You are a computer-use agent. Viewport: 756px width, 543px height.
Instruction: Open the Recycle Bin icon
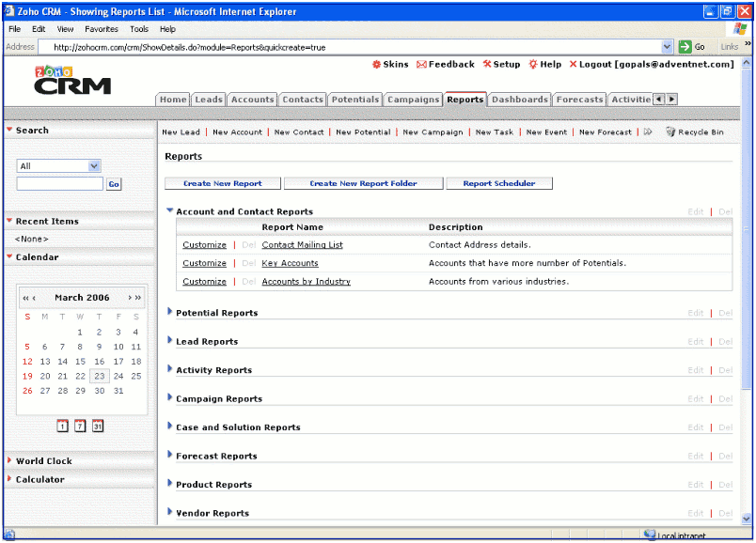[x=670, y=132]
